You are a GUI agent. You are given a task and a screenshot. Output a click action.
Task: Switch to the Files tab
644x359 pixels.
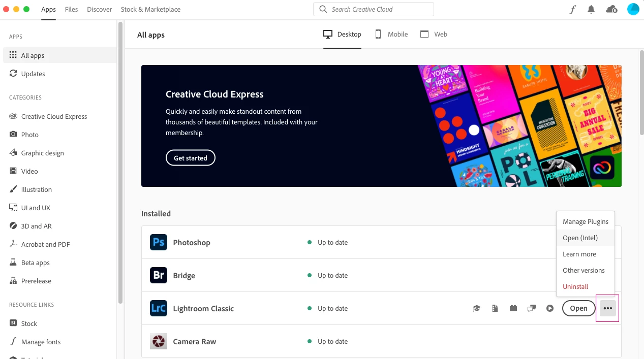72,9
